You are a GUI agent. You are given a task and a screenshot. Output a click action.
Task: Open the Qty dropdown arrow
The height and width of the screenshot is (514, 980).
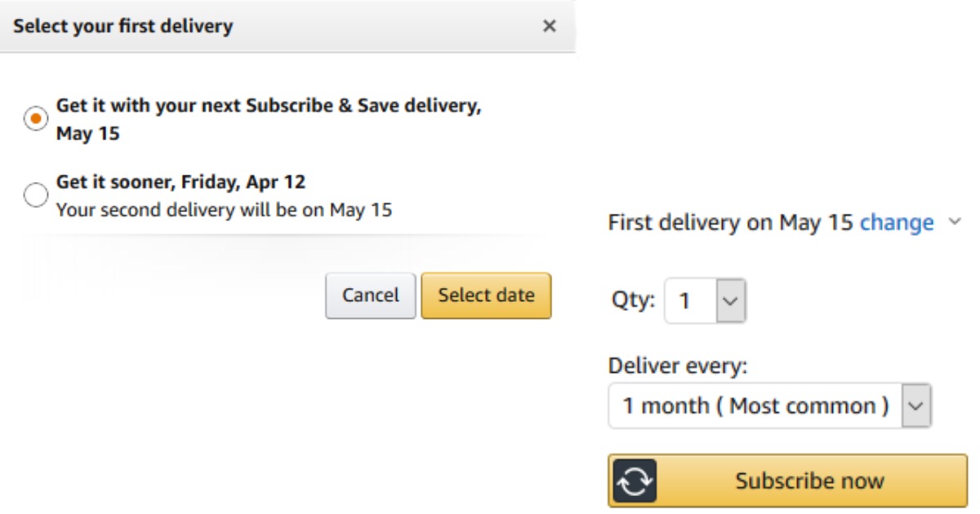pos(730,301)
